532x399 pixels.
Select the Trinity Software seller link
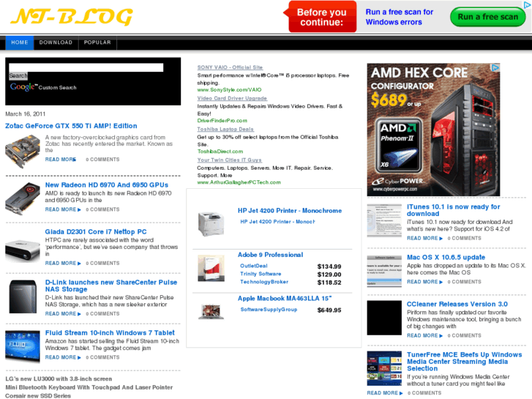coord(261,274)
